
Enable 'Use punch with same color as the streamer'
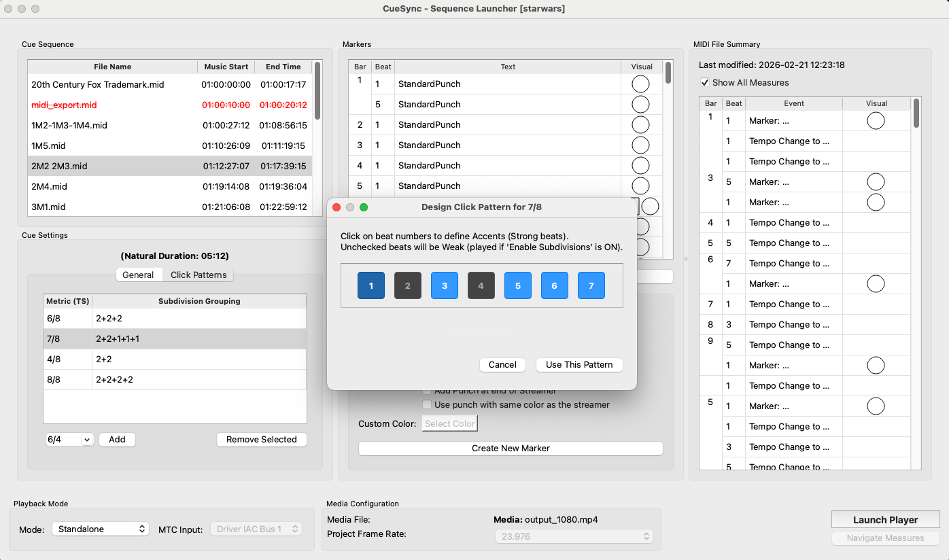pyautogui.click(x=427, y=405)
